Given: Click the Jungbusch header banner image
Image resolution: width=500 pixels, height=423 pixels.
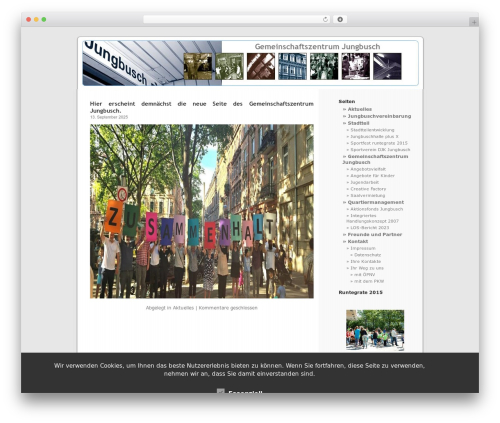Looking at the screenshot, I should pos(152,63).
